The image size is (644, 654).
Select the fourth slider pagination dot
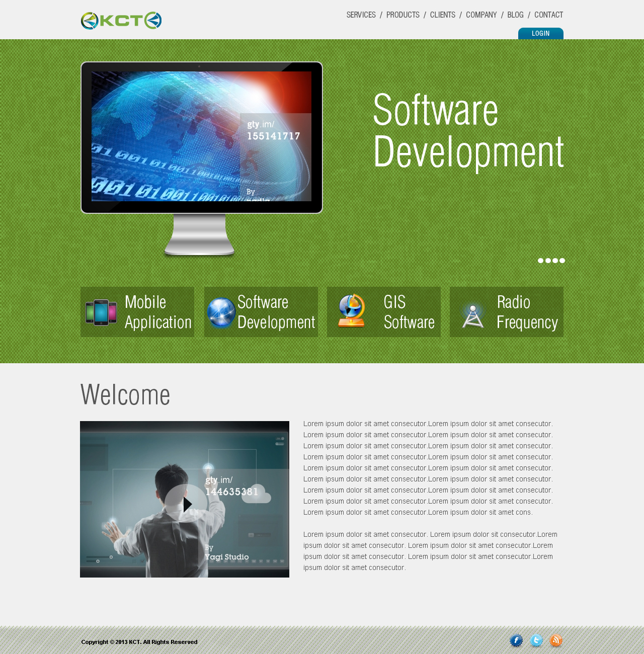point(562,261)
